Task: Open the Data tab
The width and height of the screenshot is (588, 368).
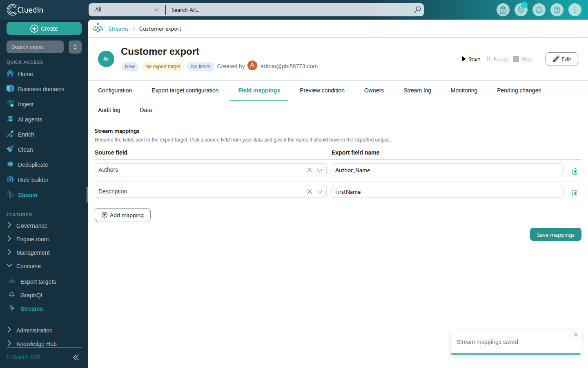Action: tap(146, 110)
